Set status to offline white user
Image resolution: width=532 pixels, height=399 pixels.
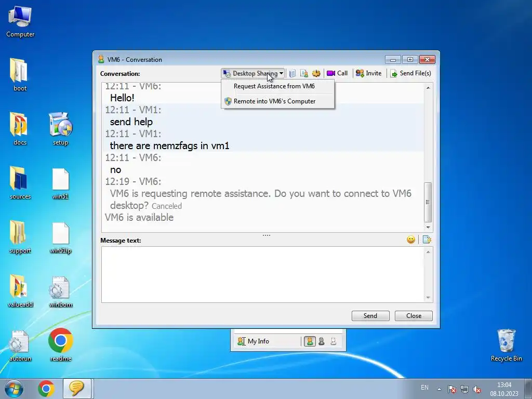click(333, 341)
